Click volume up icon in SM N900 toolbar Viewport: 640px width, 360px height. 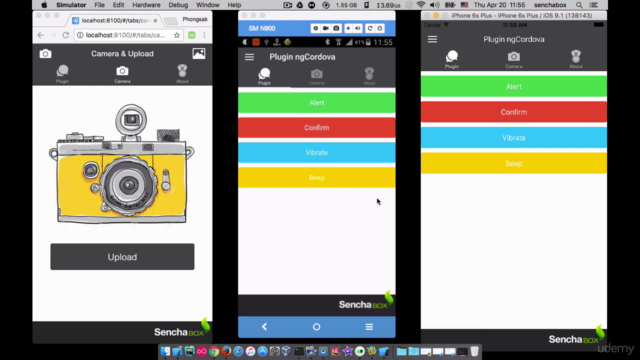tap(358, 28)
